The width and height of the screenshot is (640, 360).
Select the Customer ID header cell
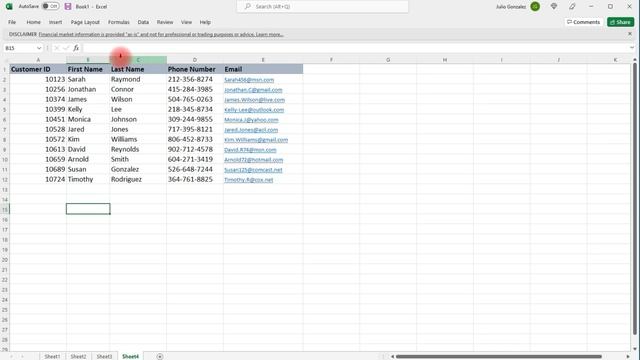click(x=38, y=69)
